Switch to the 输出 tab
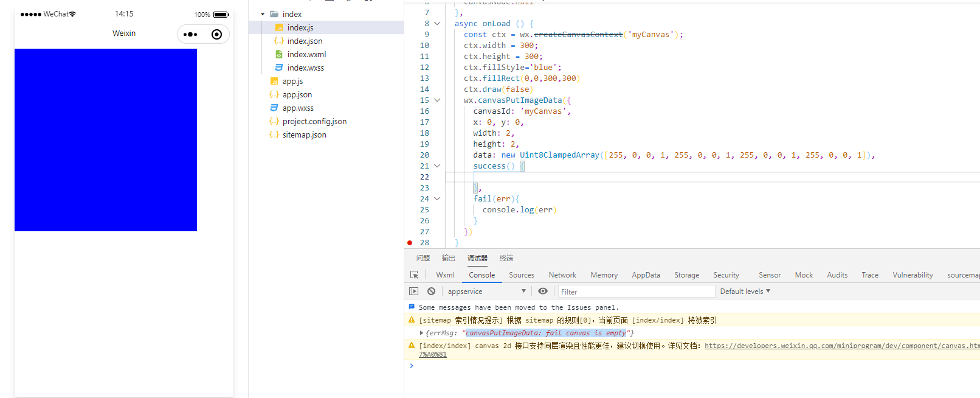Viewport: 980px width, 398px height. tap(449, 258)
